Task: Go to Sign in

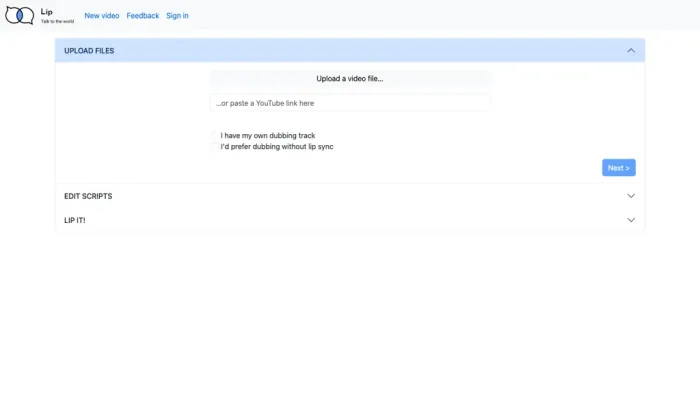Action: pos(177,16)
